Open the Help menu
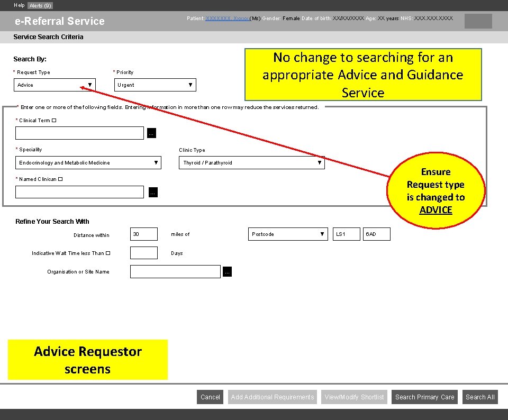508x420 pixels. (19, 5)
